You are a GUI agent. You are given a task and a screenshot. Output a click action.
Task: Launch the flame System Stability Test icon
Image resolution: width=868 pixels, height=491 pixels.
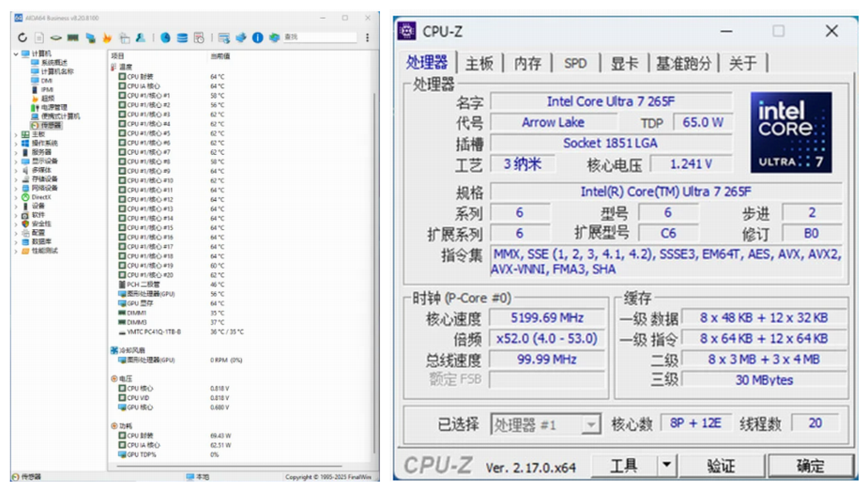pos(107,38)
